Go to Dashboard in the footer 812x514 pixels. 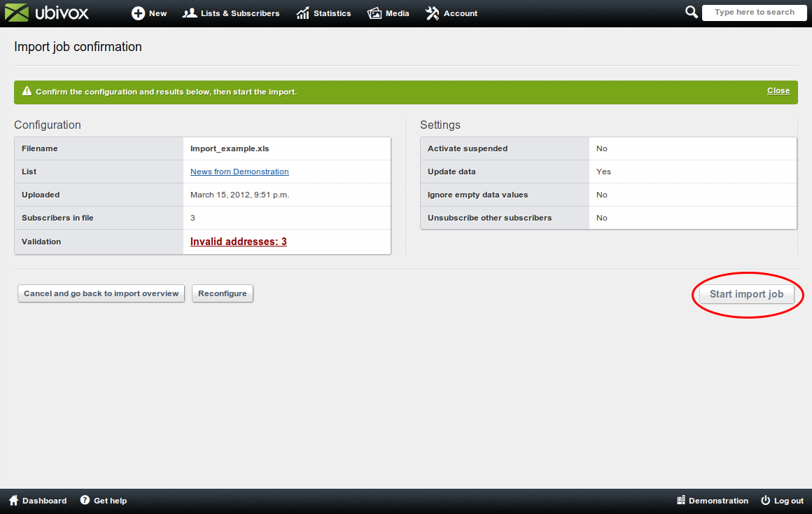pyautogui.click(x=38, y=501)
